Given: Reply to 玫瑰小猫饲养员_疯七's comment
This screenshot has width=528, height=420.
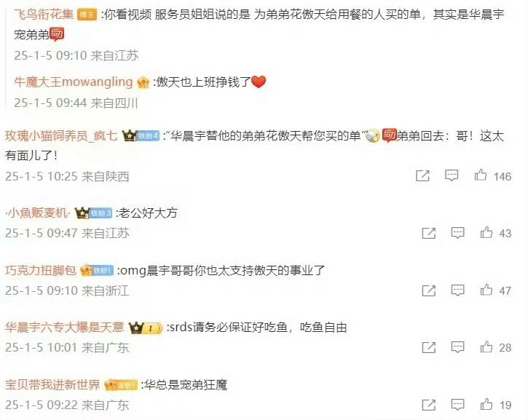Looking at the screenshot, I should (x=452, y=175).
